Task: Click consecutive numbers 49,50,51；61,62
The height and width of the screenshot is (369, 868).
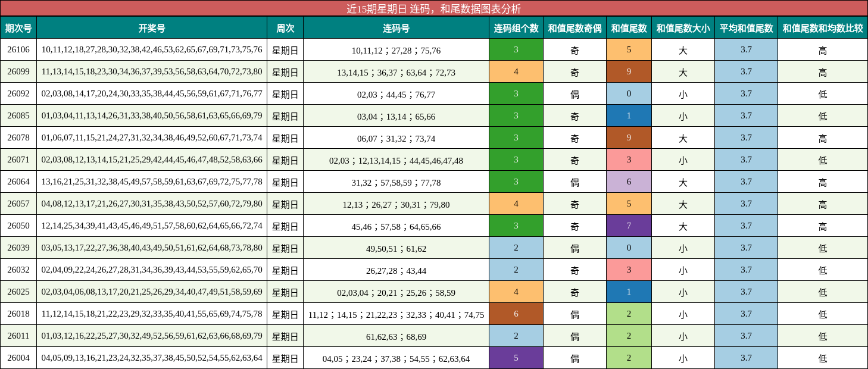Action: [396, 248]
